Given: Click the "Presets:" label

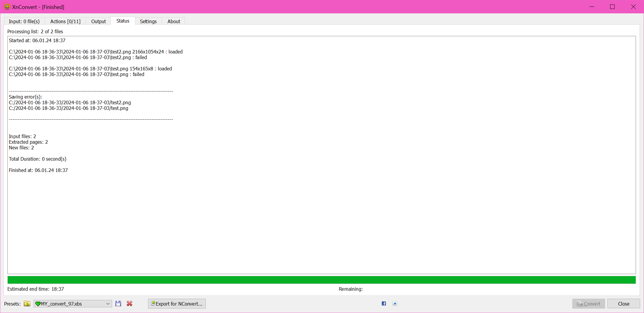Looking at the screenshot, I should click(12, 304).
